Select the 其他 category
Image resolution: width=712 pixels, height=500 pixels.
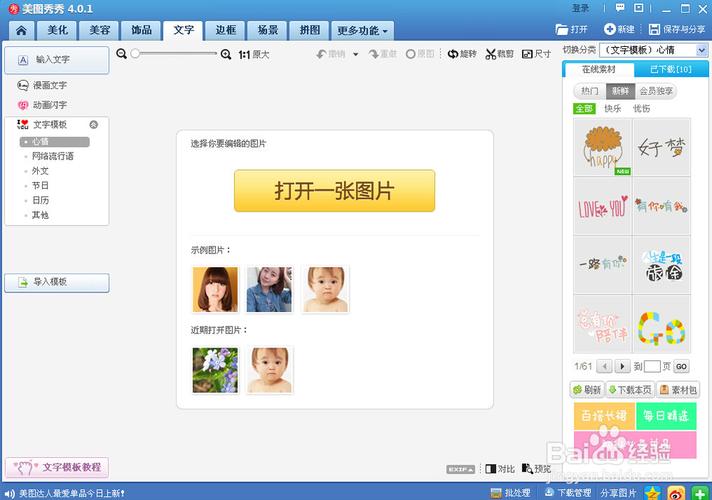pyautogui.click(x=40, y=215)
